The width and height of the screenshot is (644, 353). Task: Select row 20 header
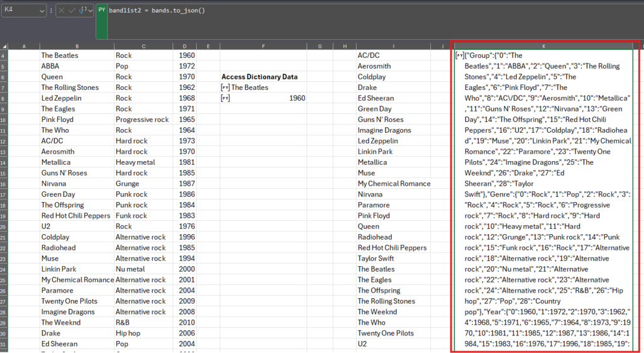click(x=4, y=227)
